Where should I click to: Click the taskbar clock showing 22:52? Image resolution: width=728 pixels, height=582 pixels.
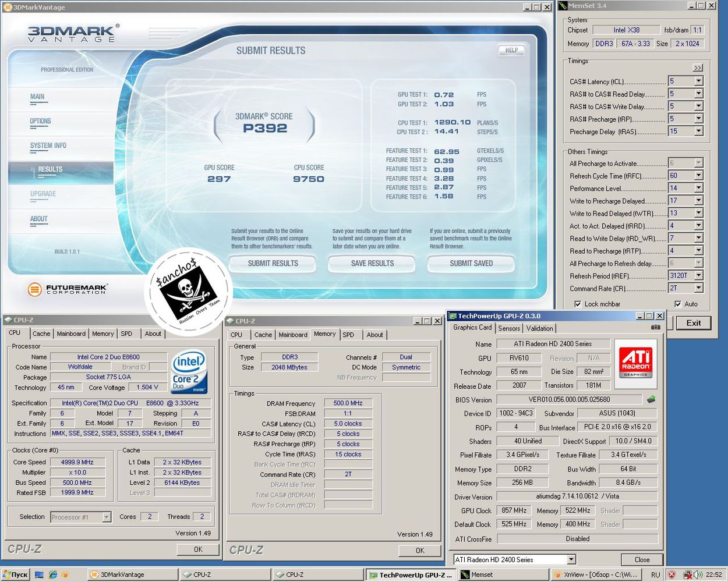[714, 574]
